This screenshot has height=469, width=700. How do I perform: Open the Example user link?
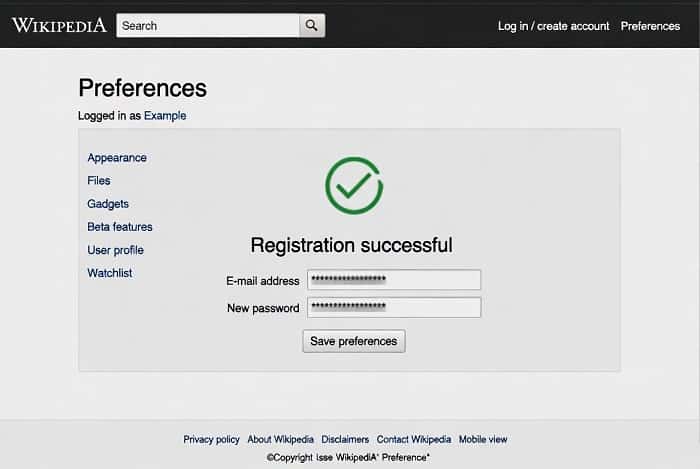[x=165, y=116]
